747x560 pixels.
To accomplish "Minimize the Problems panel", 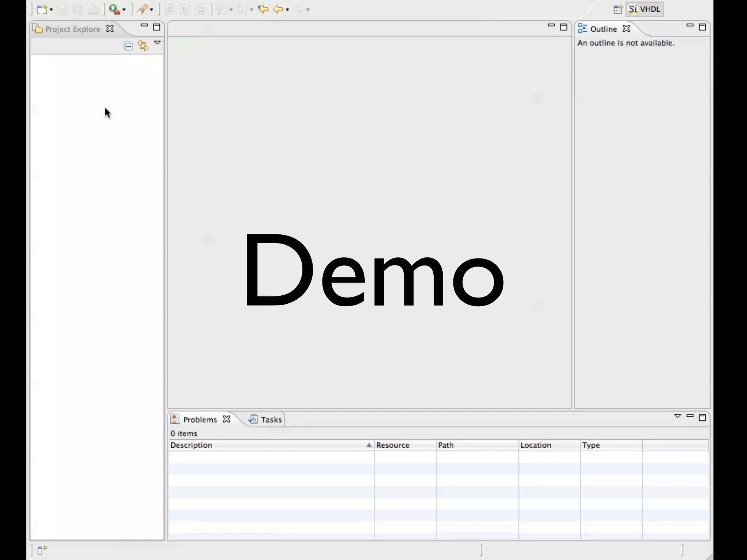I will pos(690,416).
